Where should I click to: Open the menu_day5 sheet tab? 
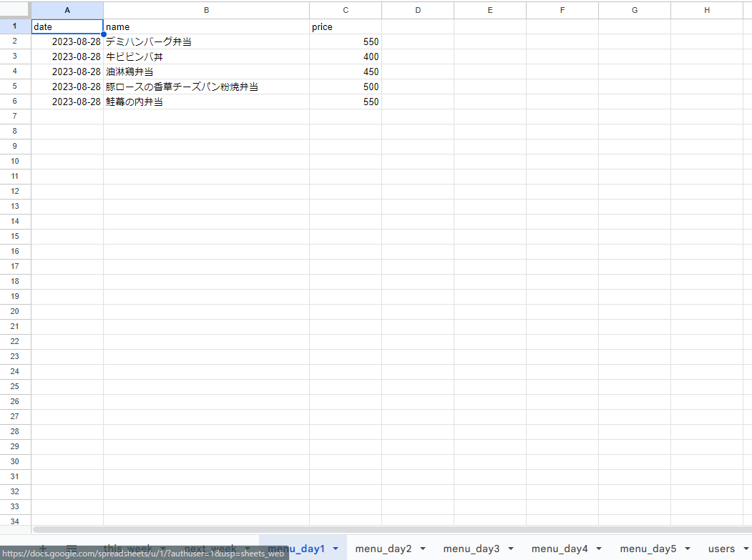point(648,549)
